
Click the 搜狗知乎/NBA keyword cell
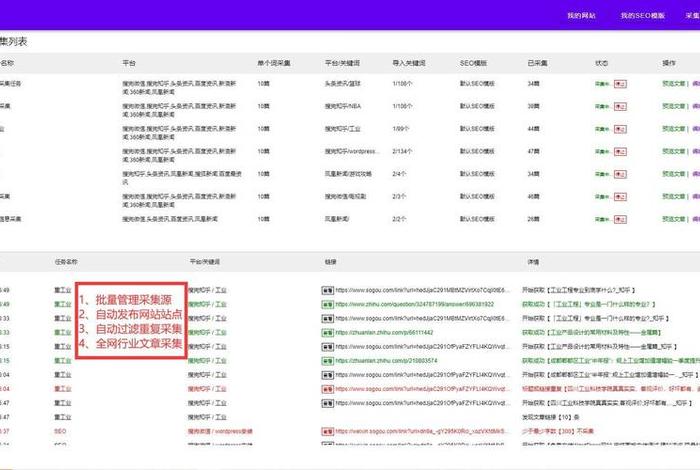tap(342, 106)
